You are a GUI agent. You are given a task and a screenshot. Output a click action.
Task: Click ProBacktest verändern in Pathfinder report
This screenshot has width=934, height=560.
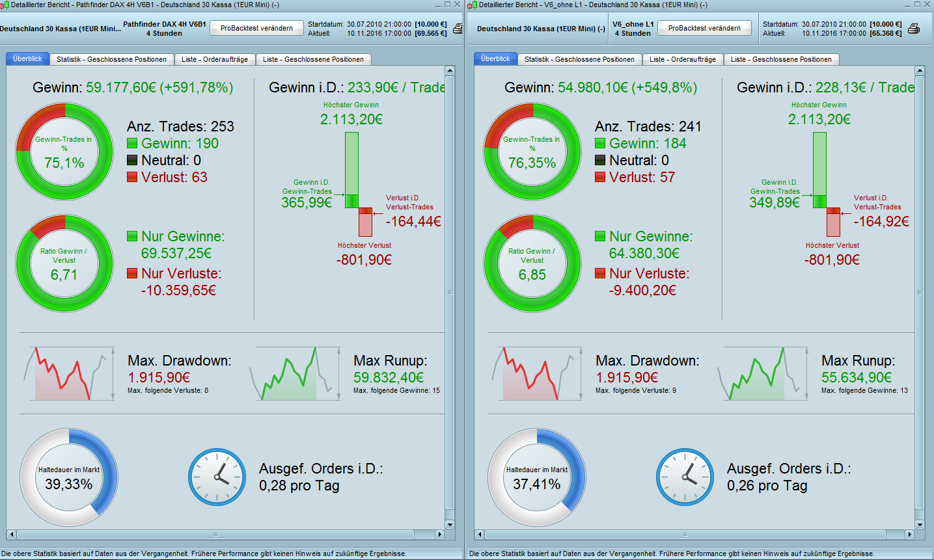pos(256,28)
